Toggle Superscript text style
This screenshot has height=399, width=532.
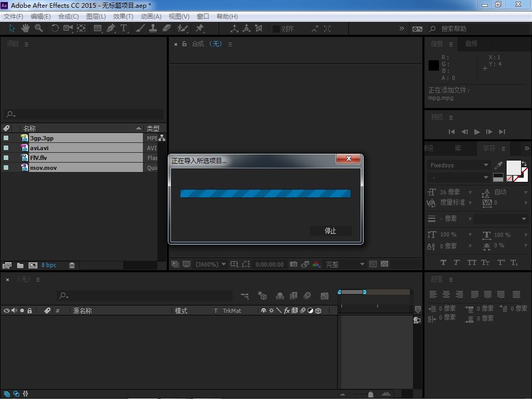click(501, 262)
